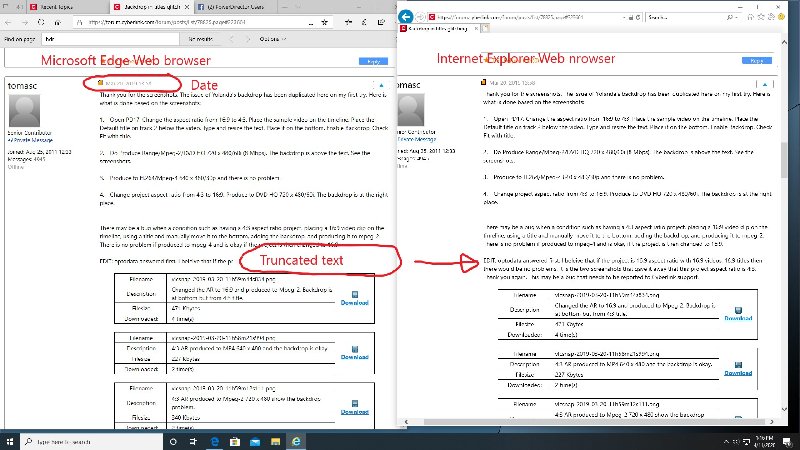Open File Explorer from taskbar

tap(276, 441)
